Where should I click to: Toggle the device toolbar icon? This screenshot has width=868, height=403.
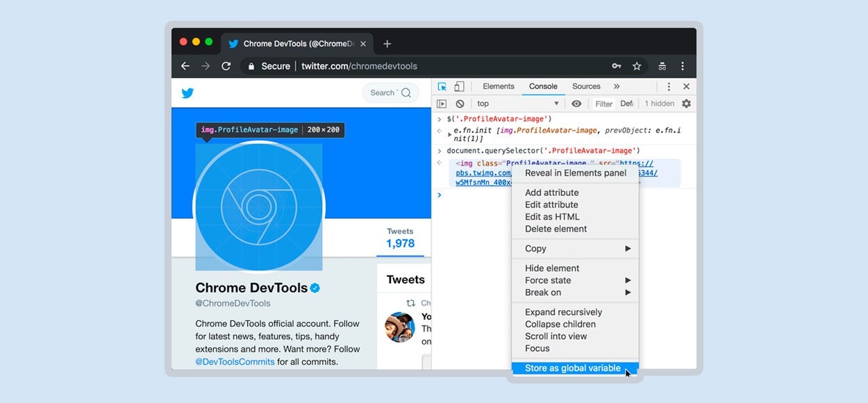459,87
